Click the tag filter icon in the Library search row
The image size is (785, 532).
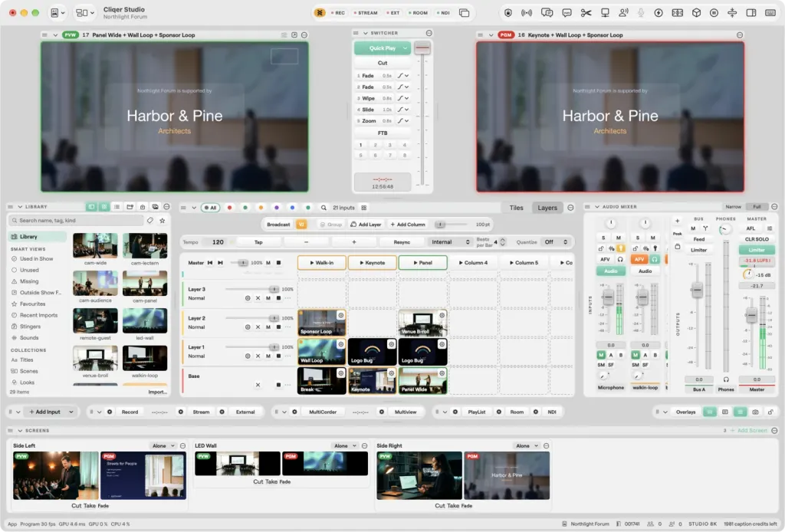click(150, 220)
